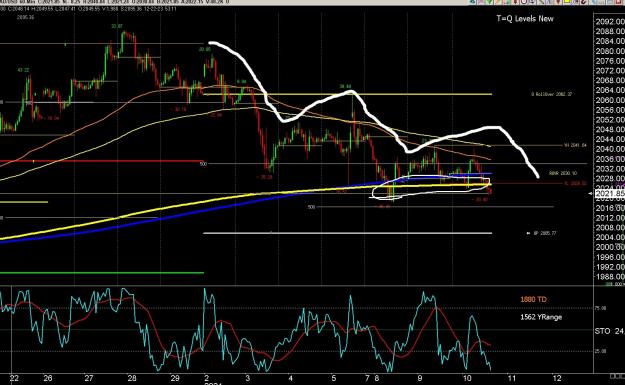
Task: Select date 11 on the time axis
Action: pos(511,378)
